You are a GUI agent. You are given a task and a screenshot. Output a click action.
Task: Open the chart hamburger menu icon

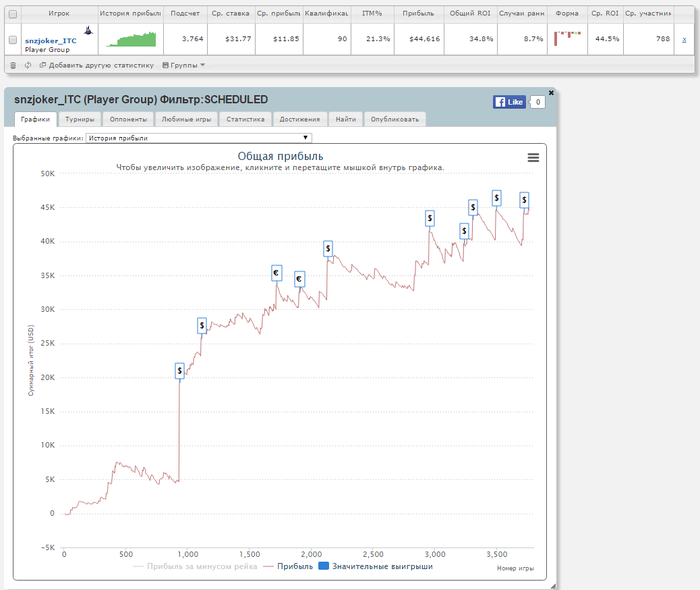point(533,158)
